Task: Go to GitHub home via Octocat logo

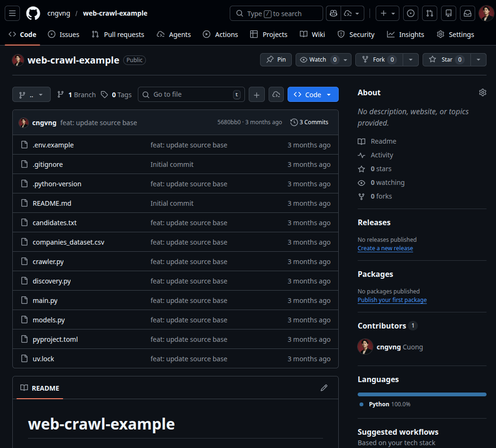Action: tap(33, 13)
